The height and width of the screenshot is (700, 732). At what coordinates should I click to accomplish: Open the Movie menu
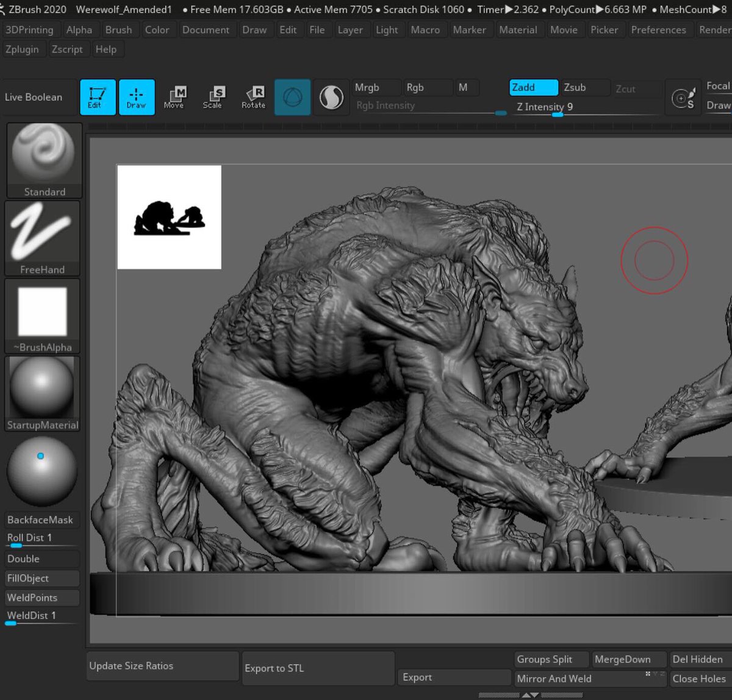point(564,30)
